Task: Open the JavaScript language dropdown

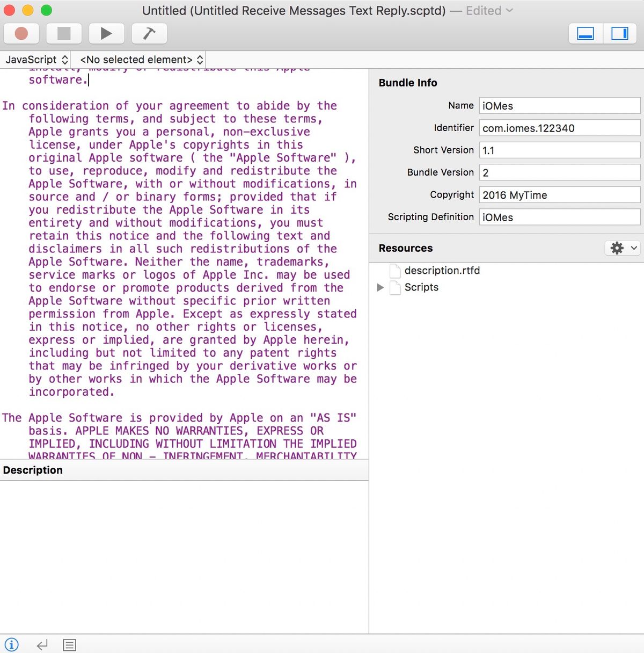Action: (x=36, y=60)
